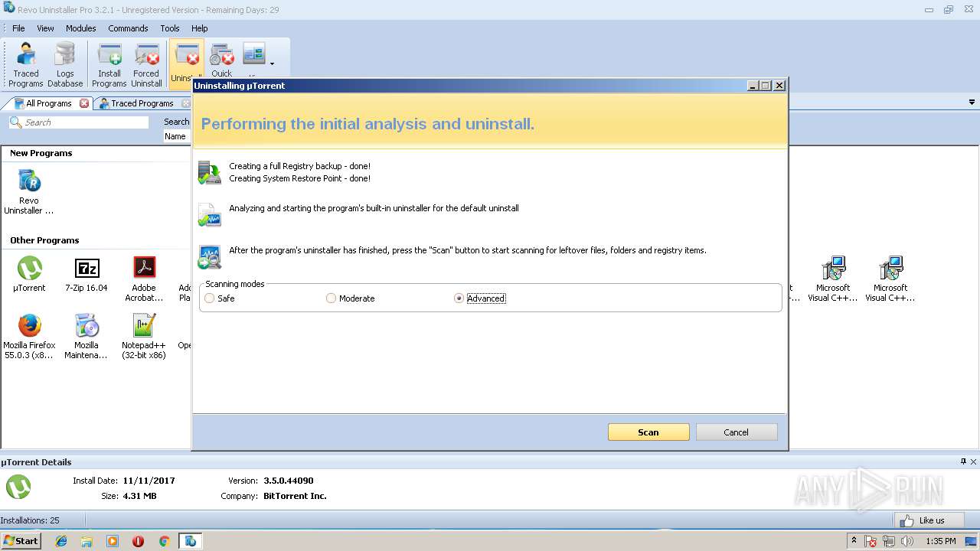This screenshot has height=551, width=980.
Task: Maximize the Uninstalling µTorrent dialog
Action: coord(765,86)
